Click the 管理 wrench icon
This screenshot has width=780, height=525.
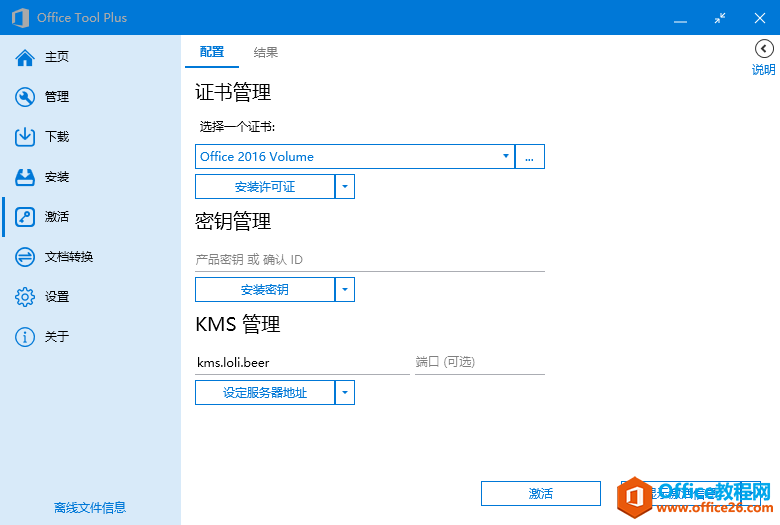tap(25, 97)
